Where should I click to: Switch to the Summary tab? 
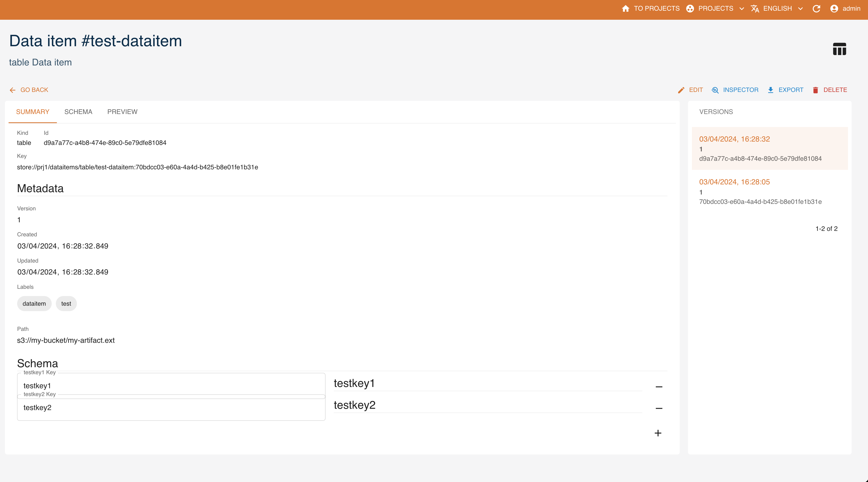pyautogui.click(x=33, y=112)
